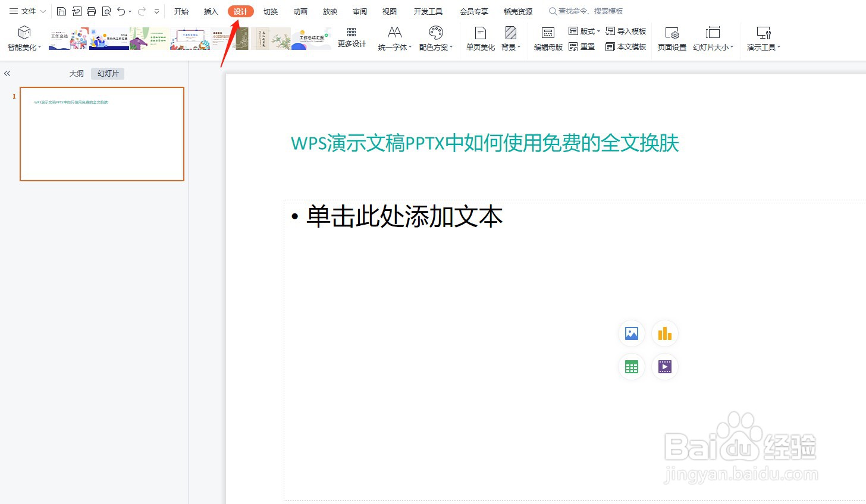
Task: Open 更多设计 more designs grid
Action: 352,37
